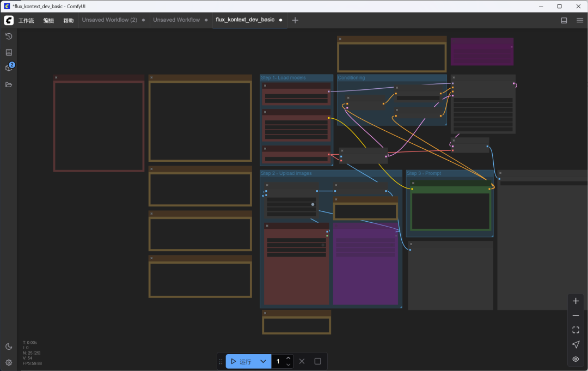Select the Step 1- Load models group title
Viewport: 588px width, 371px height.
coord(283,78)
